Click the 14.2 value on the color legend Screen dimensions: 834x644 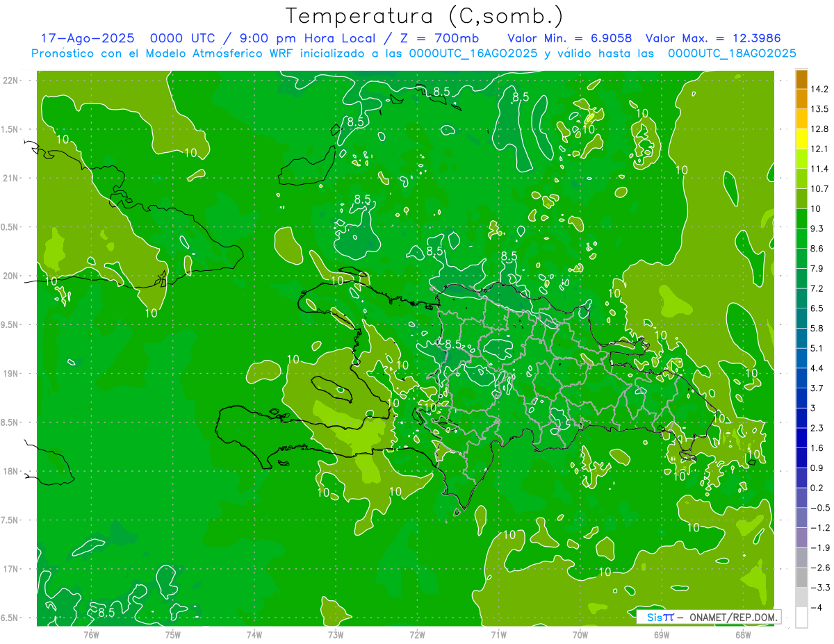click(x=820, y=89)
